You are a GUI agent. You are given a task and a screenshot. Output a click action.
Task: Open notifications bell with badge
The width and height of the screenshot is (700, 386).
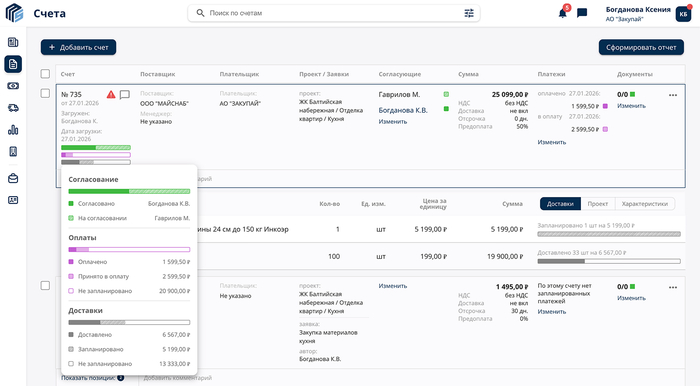point(563,12)
